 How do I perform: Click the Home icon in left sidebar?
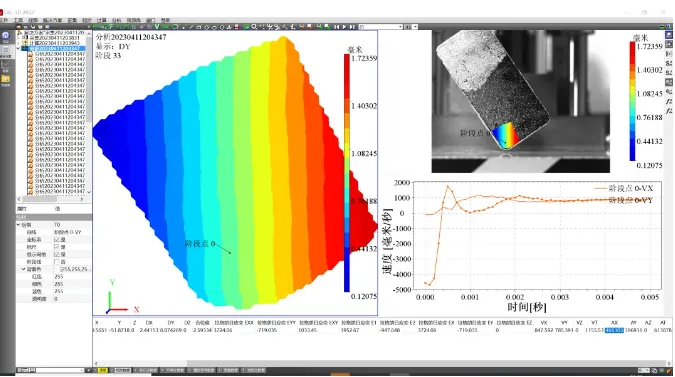point(6,36)
